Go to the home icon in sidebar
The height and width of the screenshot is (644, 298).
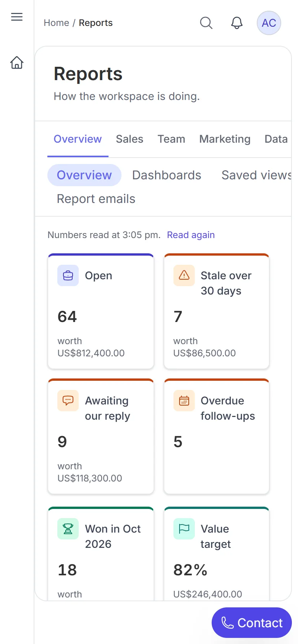[17, 63]
